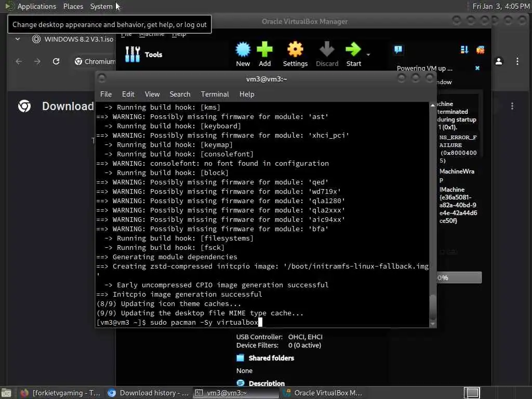
Task: Open terminal Search menu
Action: (180, 95)
